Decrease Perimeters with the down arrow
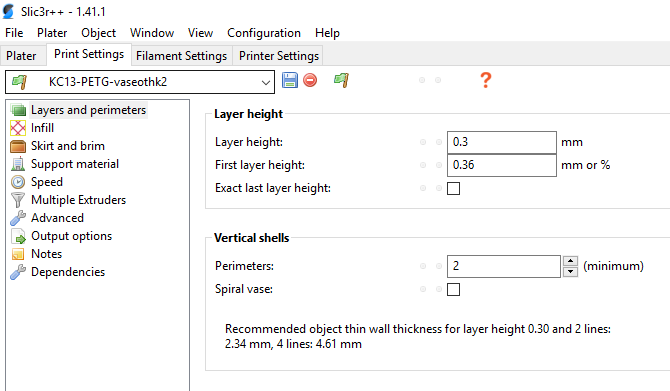The image size is (670, 391). 570,271
